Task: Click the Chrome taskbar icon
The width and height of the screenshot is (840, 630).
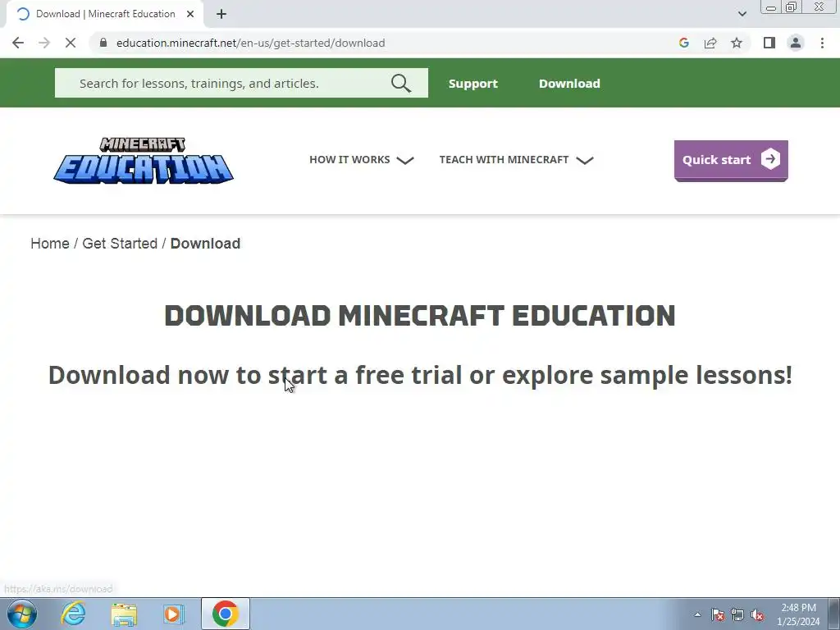Action: click(226, 614)
